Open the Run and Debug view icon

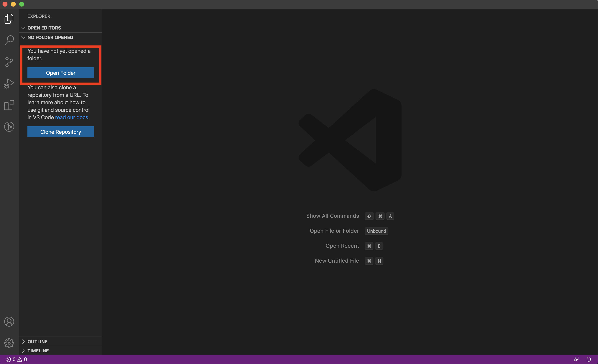click(x=9, y=84)
